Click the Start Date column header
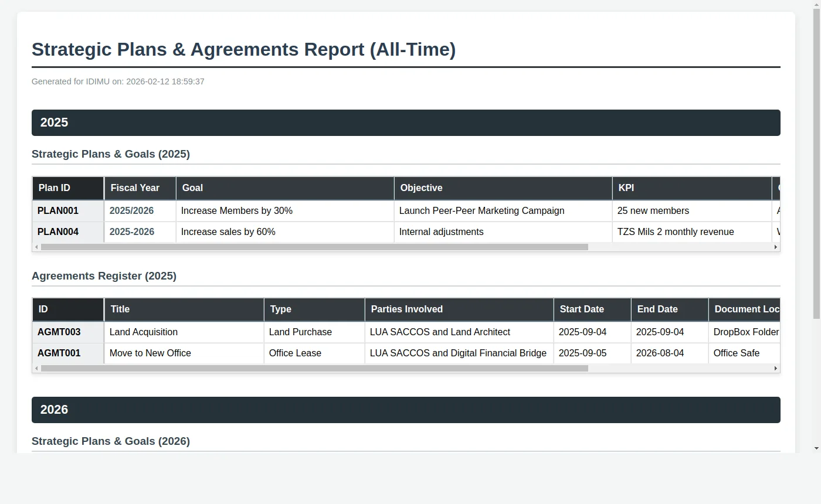The image size is (821, 504). 592,309
